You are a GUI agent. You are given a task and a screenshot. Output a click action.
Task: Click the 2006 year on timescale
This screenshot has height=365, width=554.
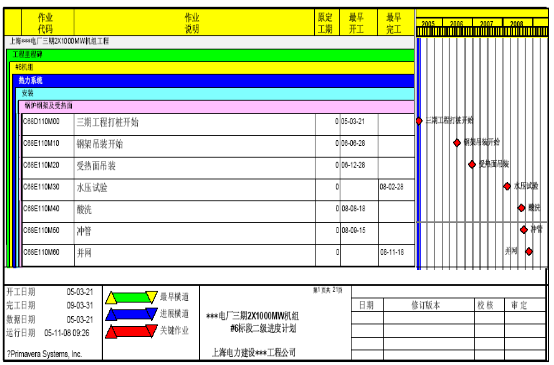point(456,23)
